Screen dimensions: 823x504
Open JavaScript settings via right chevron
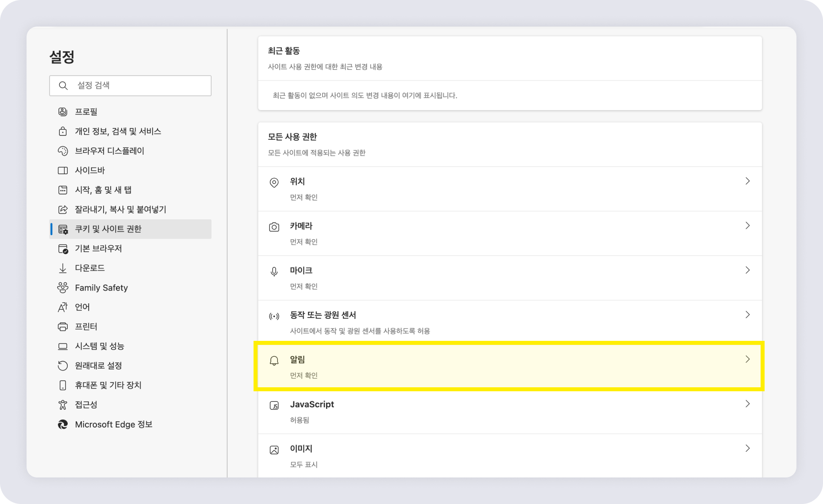click(747, 404)
